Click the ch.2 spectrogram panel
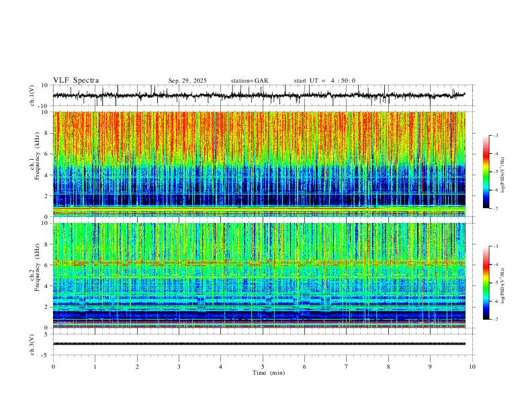The image size is (532, 411). click(x=259, y=275)
